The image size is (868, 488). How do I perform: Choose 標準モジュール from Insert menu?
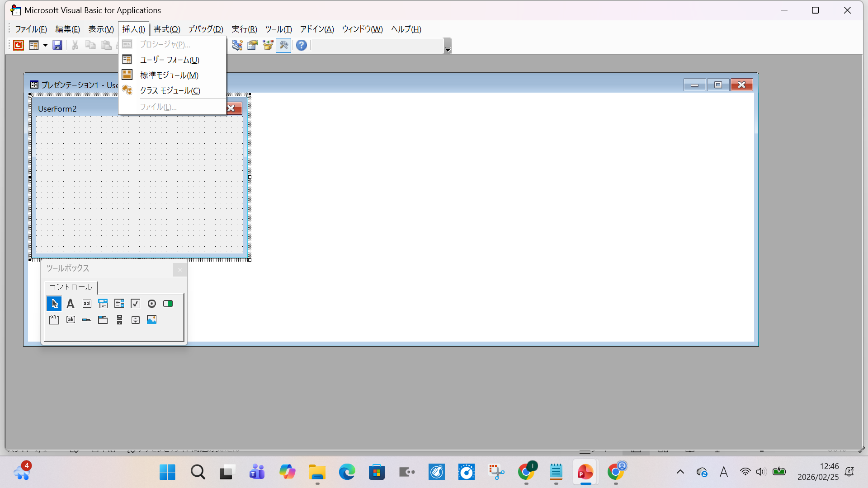click(169, 75)
